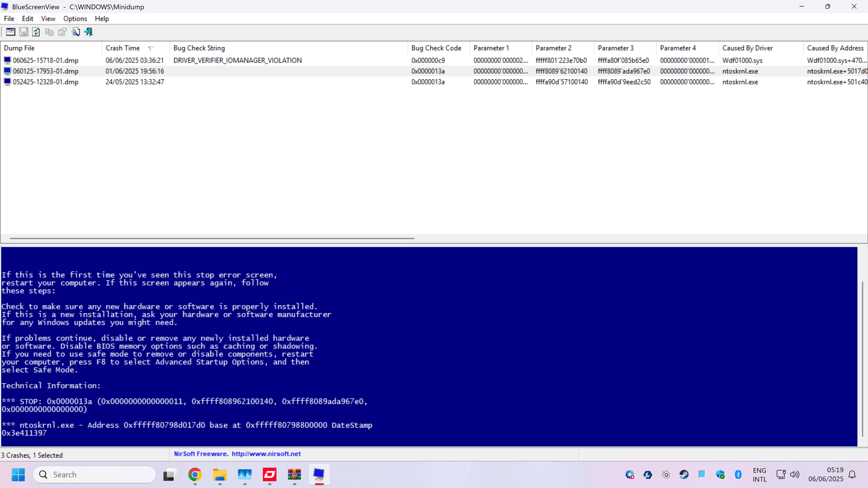This screenshot has width=868, height=488.
Task: Click the Find magnifier toolbar icon
Action: [x=75, y=32]
